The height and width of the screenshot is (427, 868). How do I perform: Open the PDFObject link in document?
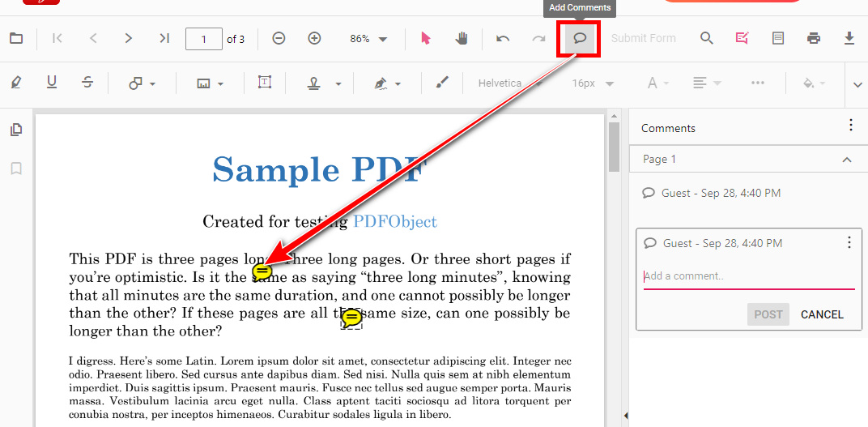[394, 222]
